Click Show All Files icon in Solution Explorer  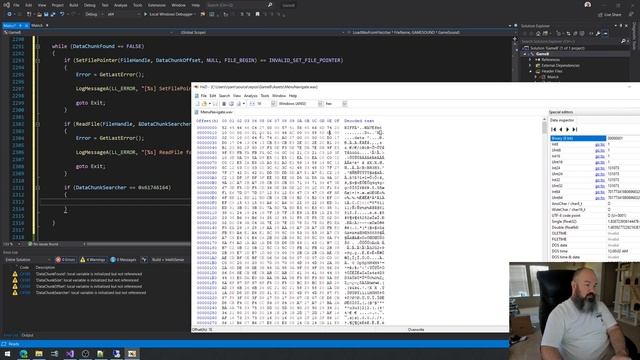582,33
